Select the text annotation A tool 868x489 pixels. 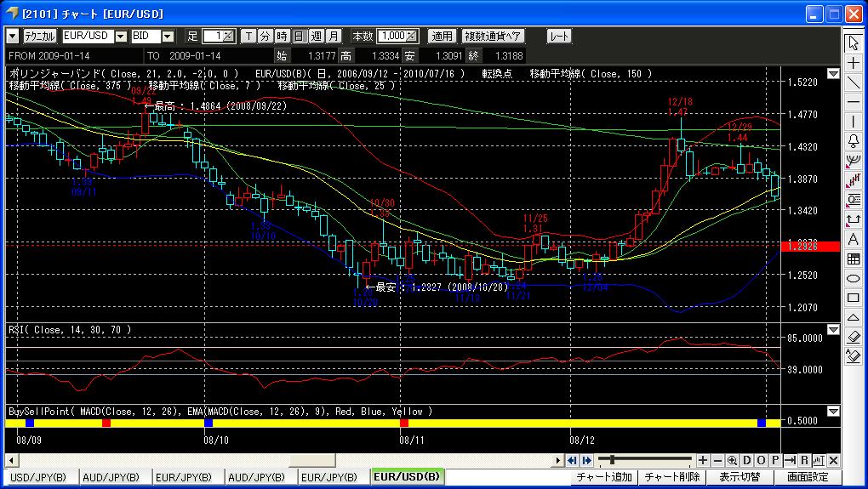coord(853,239)
